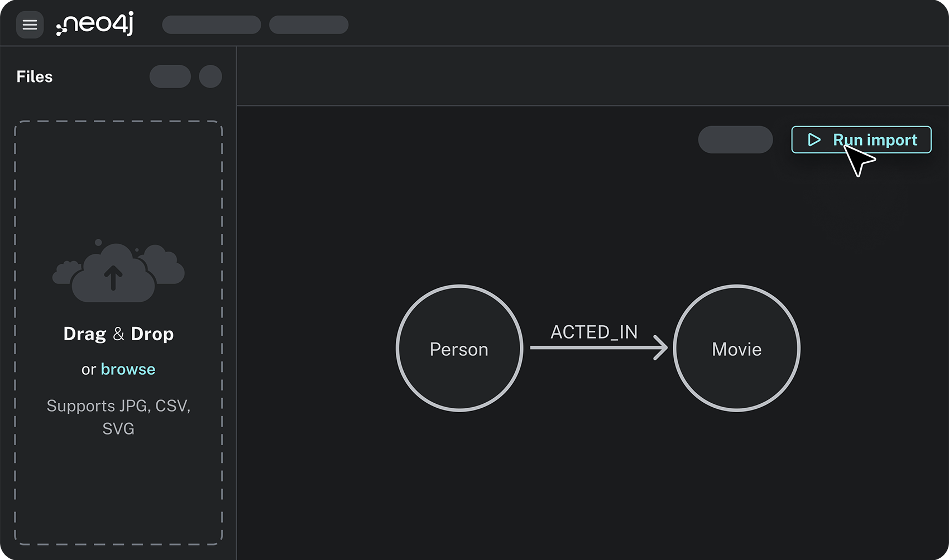
Task: Open the hamburger menu
Action: point(30,25)
